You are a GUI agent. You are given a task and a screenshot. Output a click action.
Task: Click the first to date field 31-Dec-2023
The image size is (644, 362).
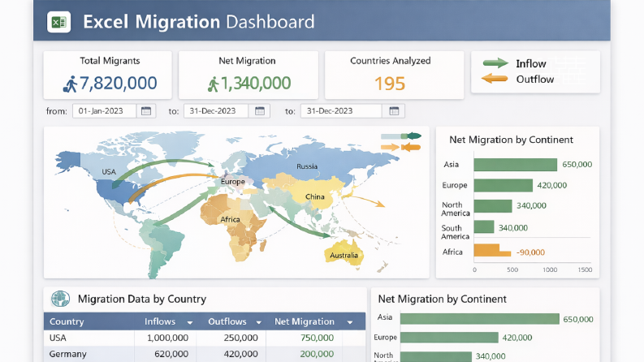[x=216, y=111]
